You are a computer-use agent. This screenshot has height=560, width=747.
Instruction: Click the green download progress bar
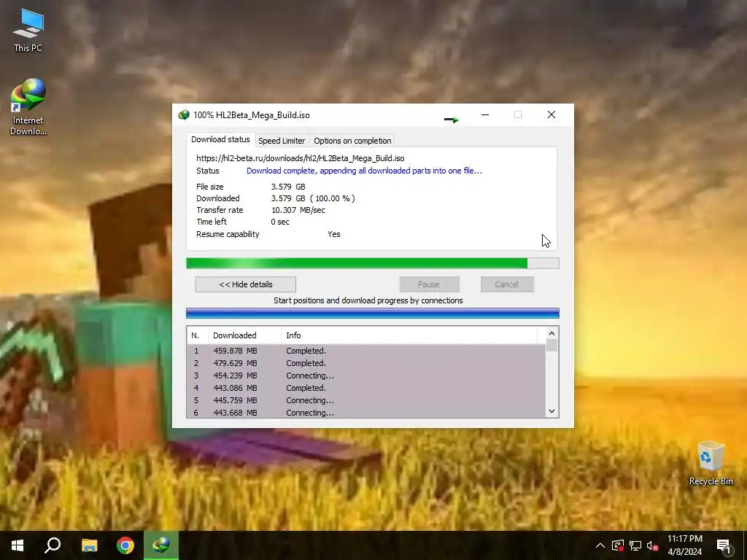tap(373, 263)
